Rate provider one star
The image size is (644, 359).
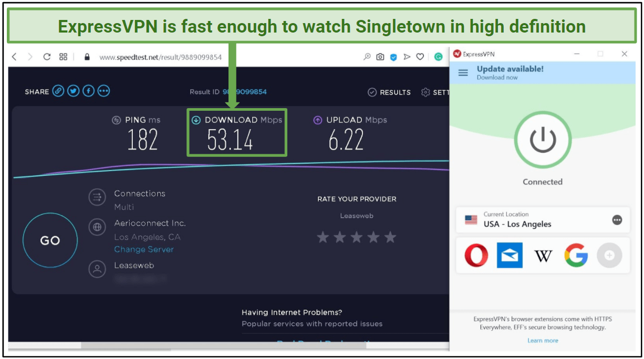click(323, 238)
